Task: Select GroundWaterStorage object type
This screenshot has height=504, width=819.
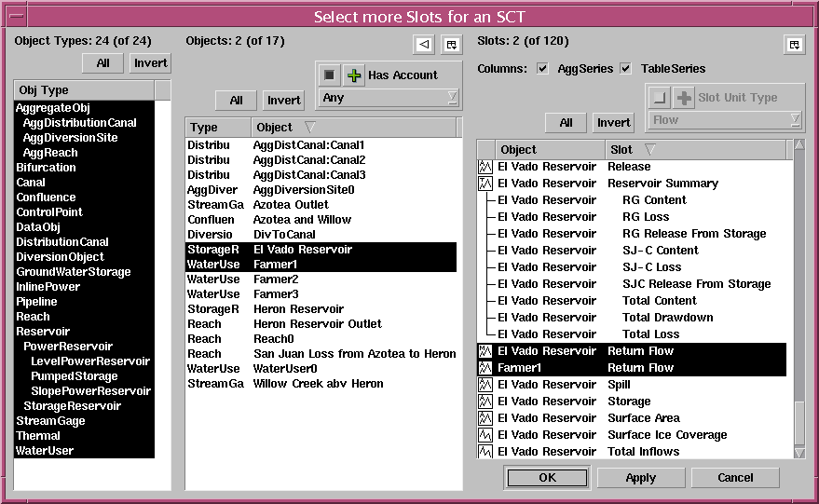Action: (x=84, y=272)
